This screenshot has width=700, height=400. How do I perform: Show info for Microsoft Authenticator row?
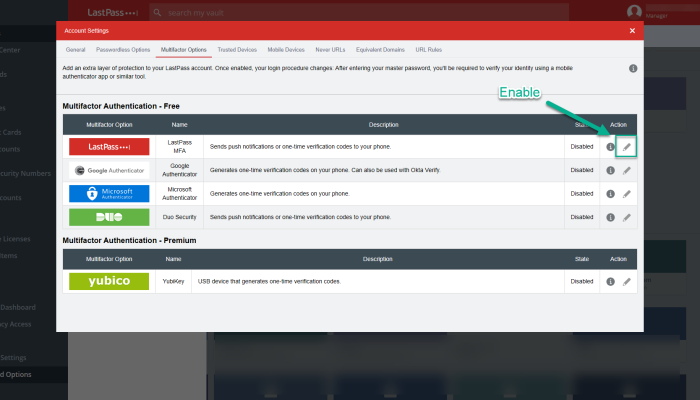(610, 194)
